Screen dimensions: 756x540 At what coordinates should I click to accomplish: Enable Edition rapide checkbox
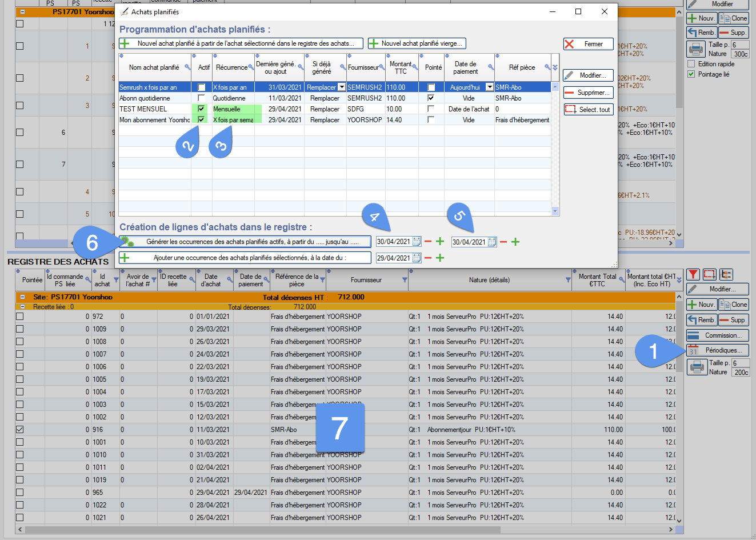click(691, 64)
